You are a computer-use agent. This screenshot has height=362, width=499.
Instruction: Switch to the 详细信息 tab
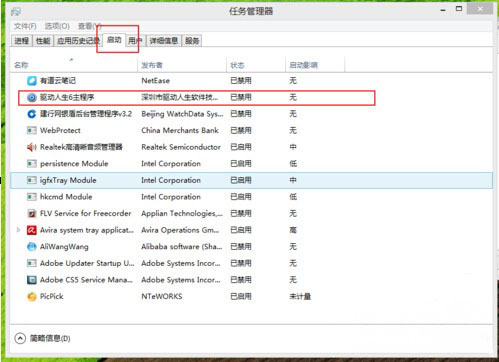163,41
